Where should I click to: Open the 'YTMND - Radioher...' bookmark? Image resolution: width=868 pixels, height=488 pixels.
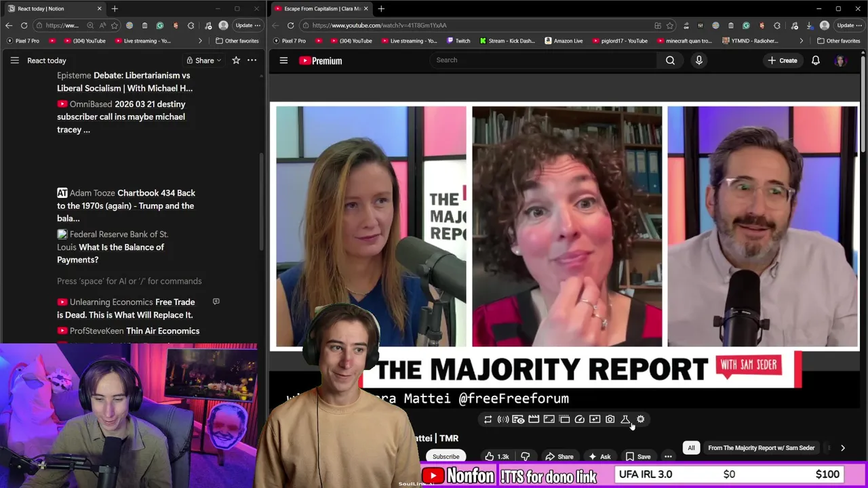(750, 41)
